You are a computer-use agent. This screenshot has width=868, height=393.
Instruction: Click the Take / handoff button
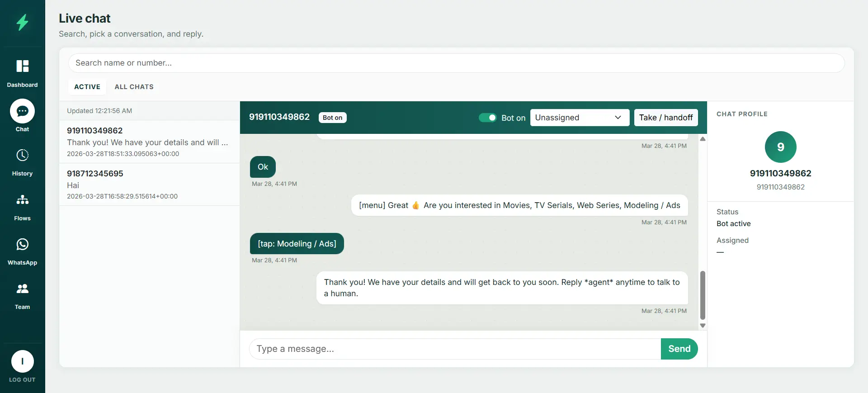point(665,118)
